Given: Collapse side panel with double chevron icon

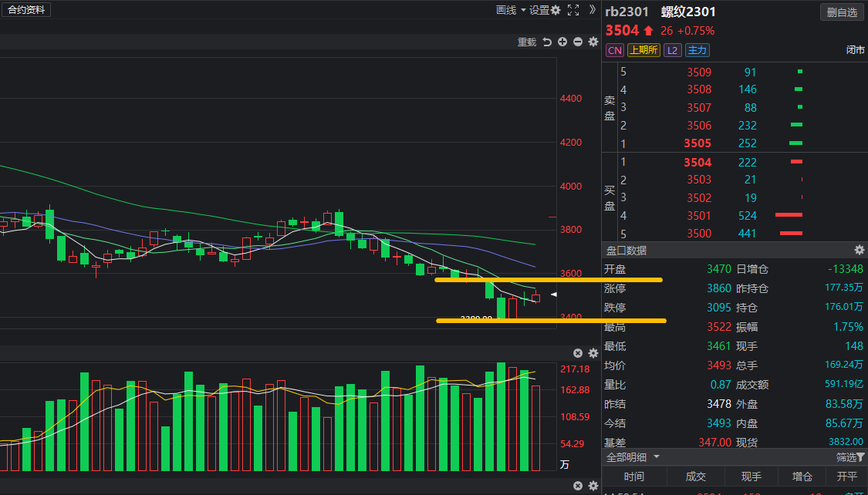Looking at the screenshot, I should pos(593,10).
